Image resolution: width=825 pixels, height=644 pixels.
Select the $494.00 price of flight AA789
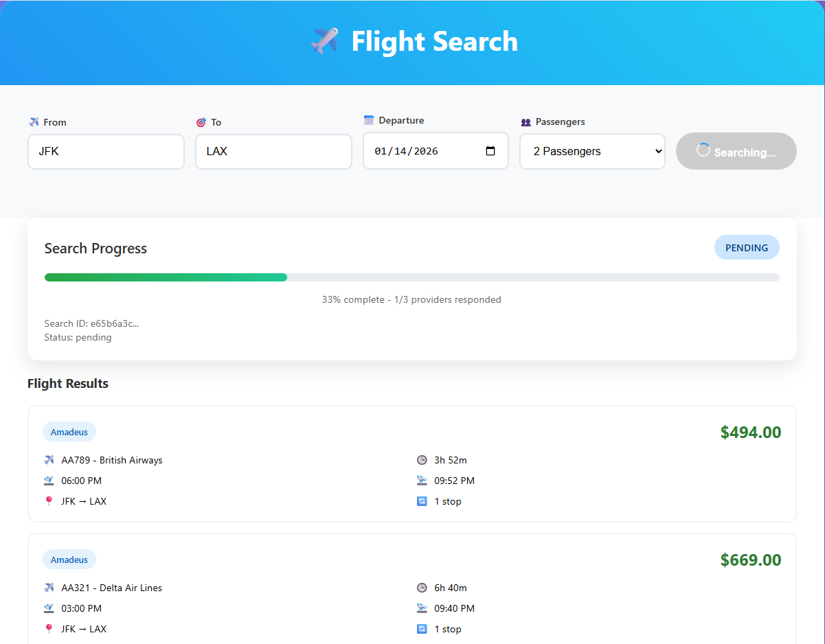point(750,432)
